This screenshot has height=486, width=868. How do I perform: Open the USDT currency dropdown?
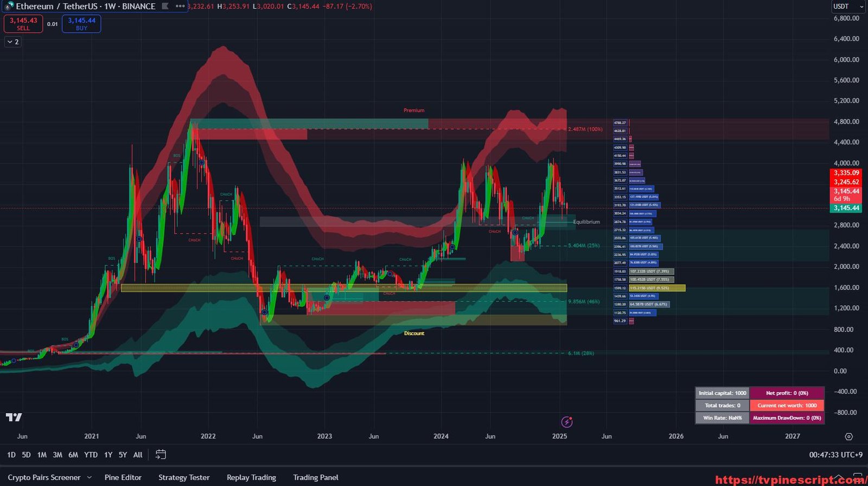[x=848, y=7]
